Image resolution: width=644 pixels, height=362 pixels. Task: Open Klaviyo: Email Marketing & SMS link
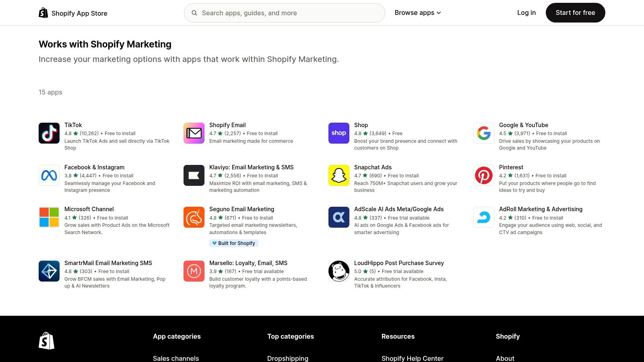pos(252,167)
